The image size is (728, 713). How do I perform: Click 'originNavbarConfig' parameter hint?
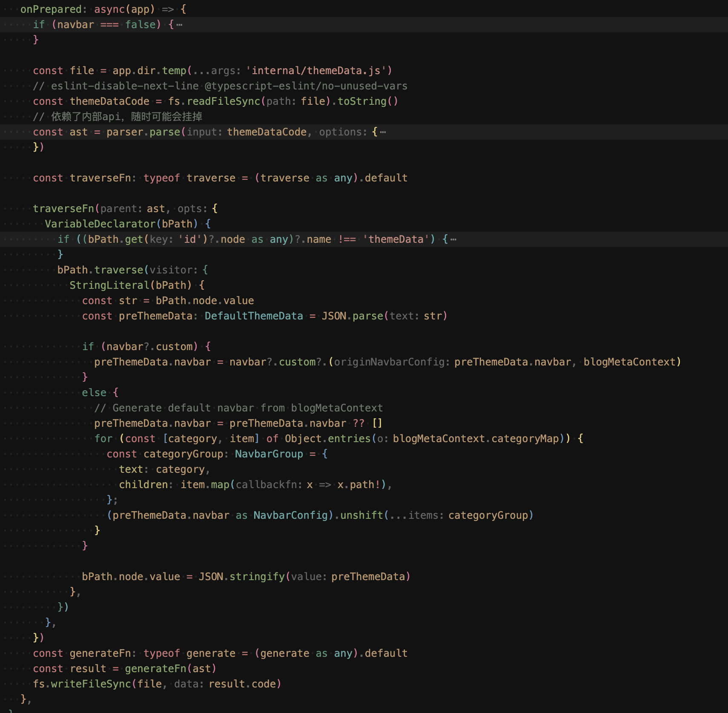click(x=390, y=362)
